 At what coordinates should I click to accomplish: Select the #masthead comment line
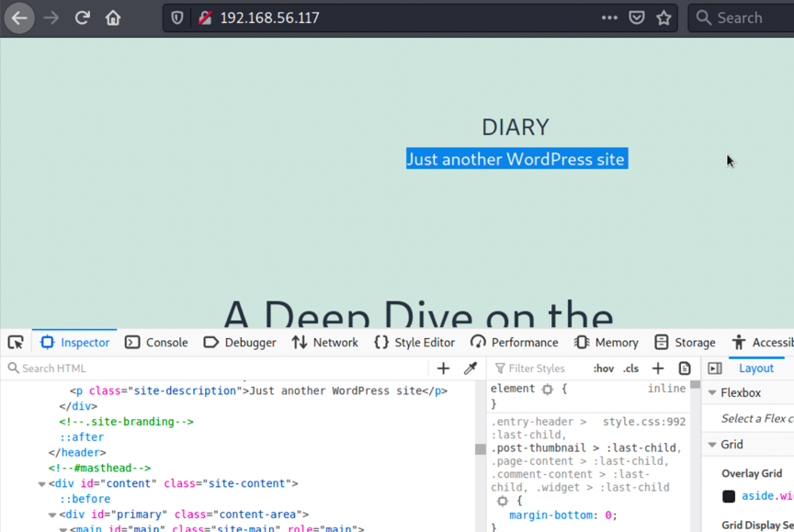(99, 469)
